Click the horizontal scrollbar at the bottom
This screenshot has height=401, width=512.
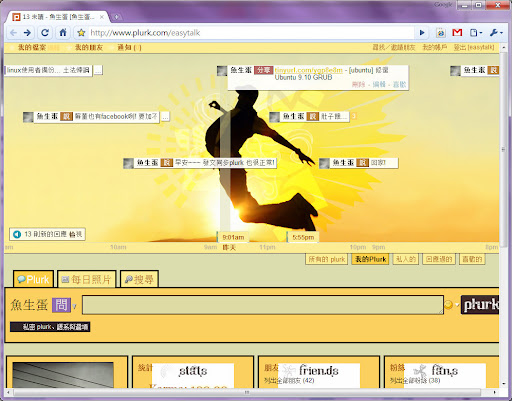click(247, 392)
